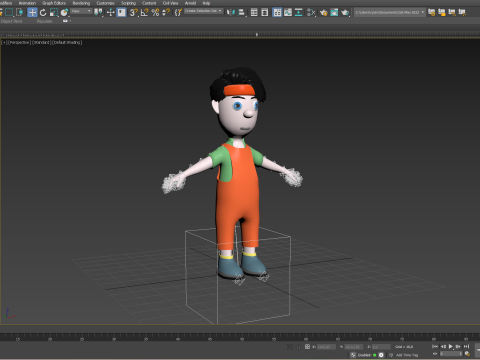Toggle Absolute/Offset transform type-in mode icon
This screenshot has height=360, width=480.
pos(307,347)
